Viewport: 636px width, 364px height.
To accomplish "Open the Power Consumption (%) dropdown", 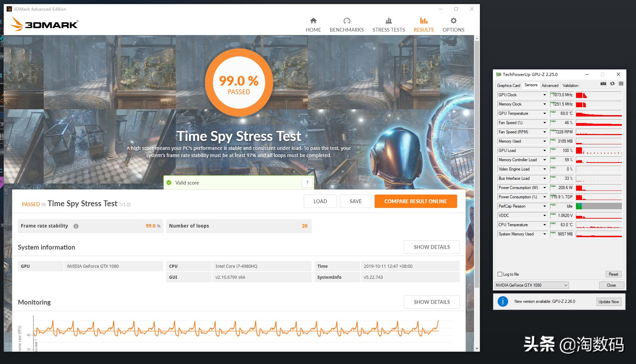I will tap(545, 197).
